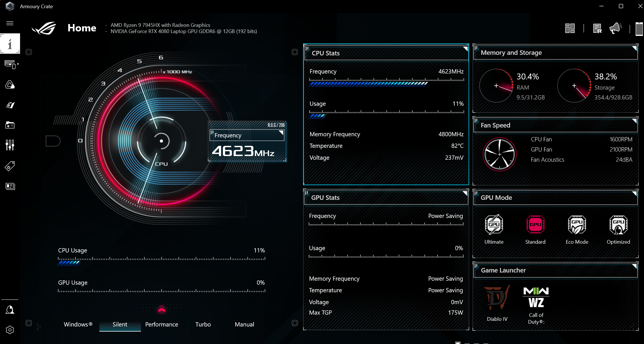Open Featured deals tag icon

[10, 166]
